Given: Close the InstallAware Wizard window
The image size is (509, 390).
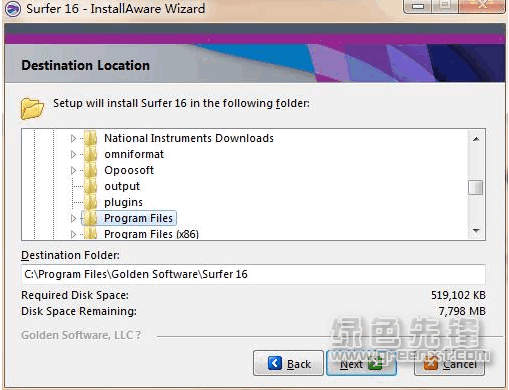Looking at the screenshot, I should (x=482, y=5).
